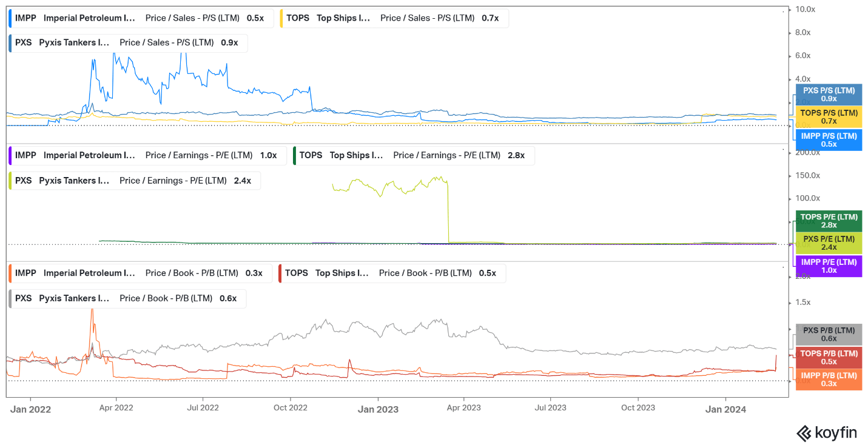Viewport: 868px width, 448px height.
Task: Click the purple IMPP Price/Earnings color bar
Action: tap(10, 155)
